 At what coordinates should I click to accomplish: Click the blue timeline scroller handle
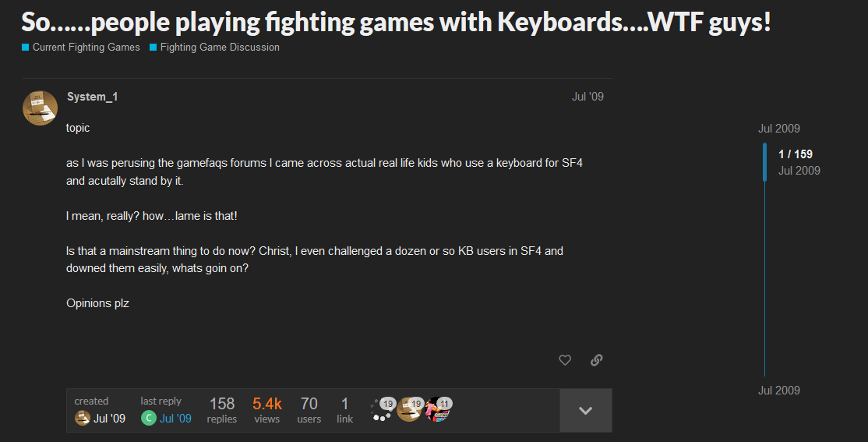click(x=764, y=162)
